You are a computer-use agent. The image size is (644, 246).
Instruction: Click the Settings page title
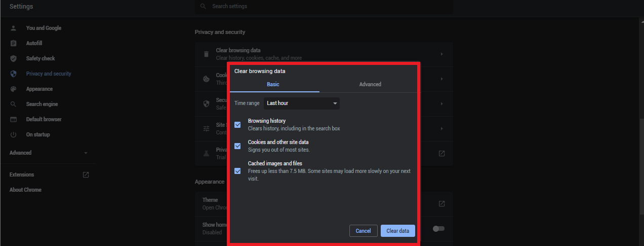(21, 7)
